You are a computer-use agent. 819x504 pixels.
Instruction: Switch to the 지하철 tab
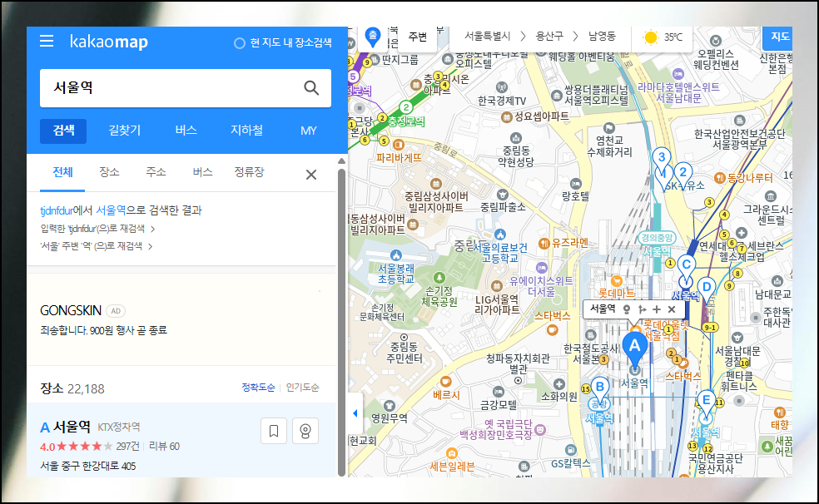(246, 131)
